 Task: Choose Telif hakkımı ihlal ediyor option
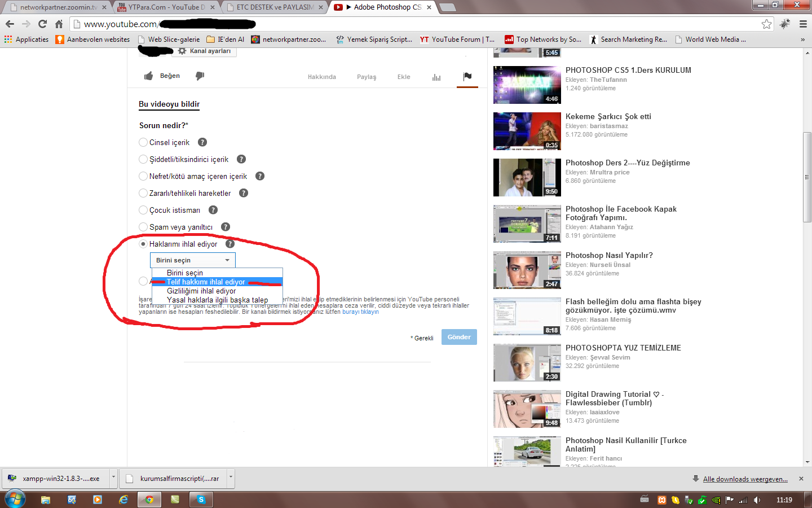[x=206, y=282]
